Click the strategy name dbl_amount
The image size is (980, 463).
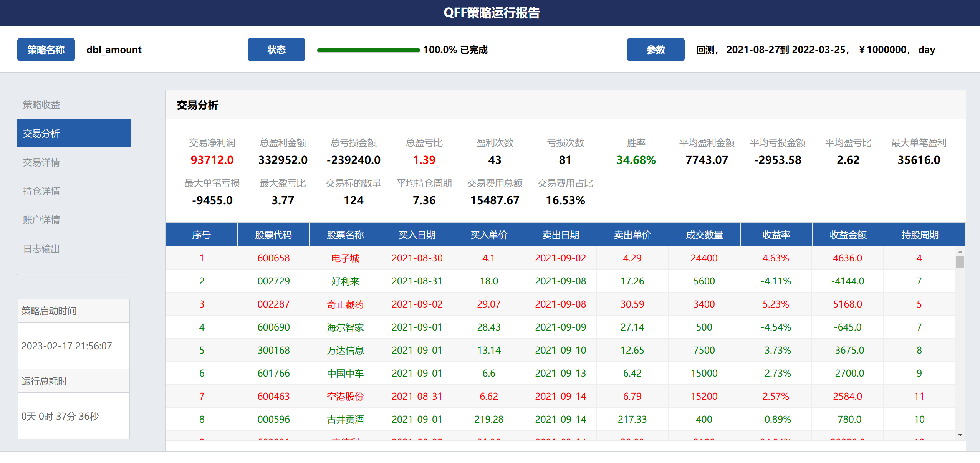point(114,50)
